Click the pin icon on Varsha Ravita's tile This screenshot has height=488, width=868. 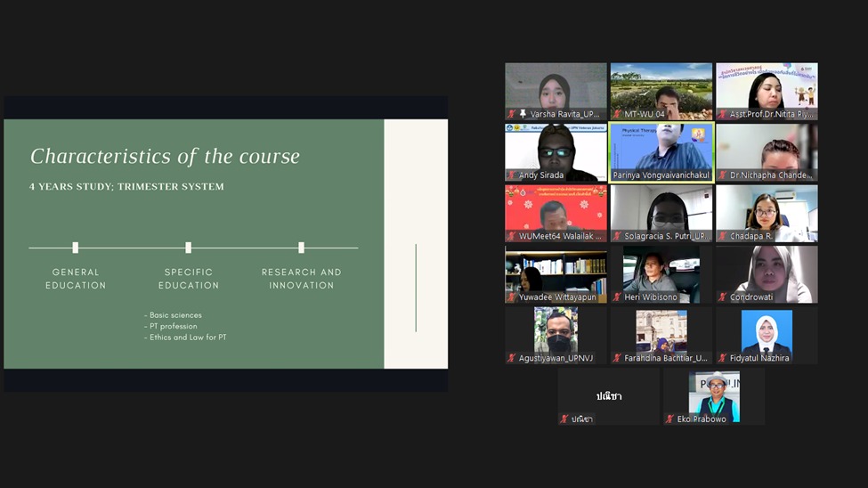point(523,114)
